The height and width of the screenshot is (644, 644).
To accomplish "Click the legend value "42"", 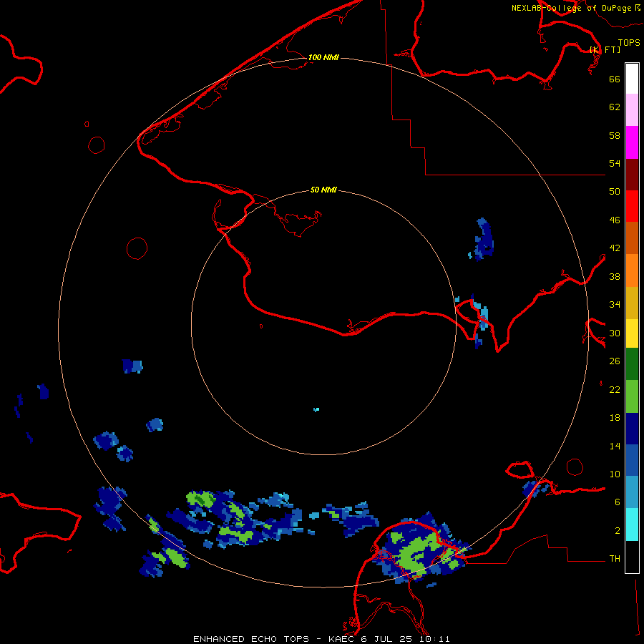I will point(615,248).
